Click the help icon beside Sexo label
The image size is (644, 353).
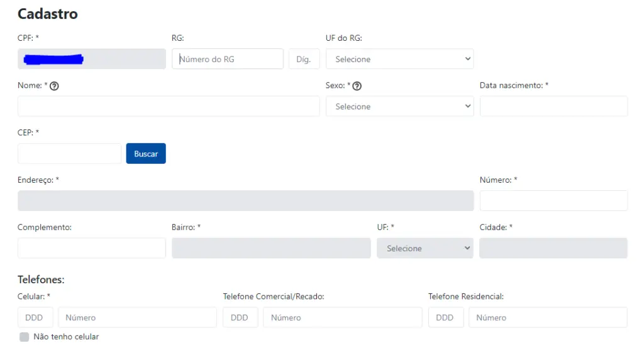tap(357, 86)
